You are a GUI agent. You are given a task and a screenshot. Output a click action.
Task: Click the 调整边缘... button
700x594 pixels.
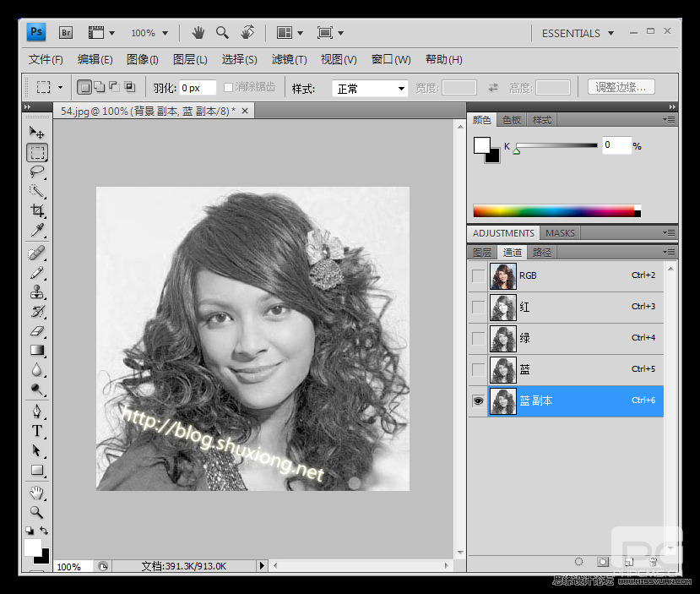coord(621,87)
